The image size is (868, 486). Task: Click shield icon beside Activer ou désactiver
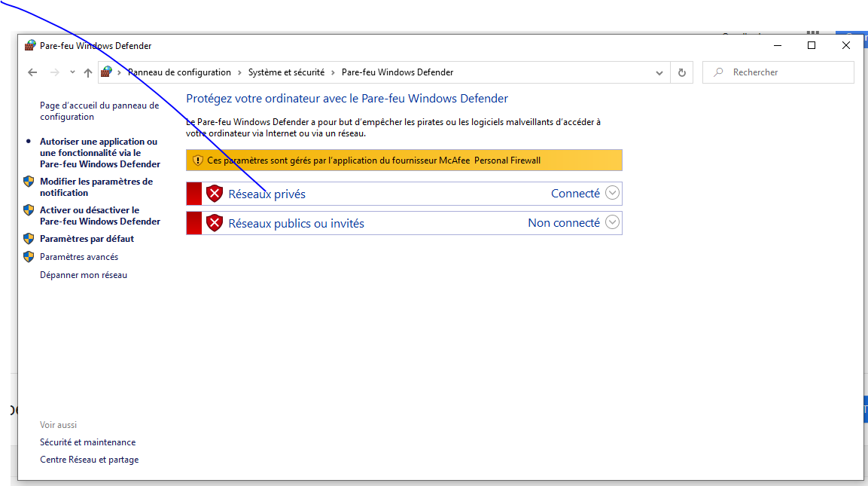pyautogui.click(x=29, y=210)
